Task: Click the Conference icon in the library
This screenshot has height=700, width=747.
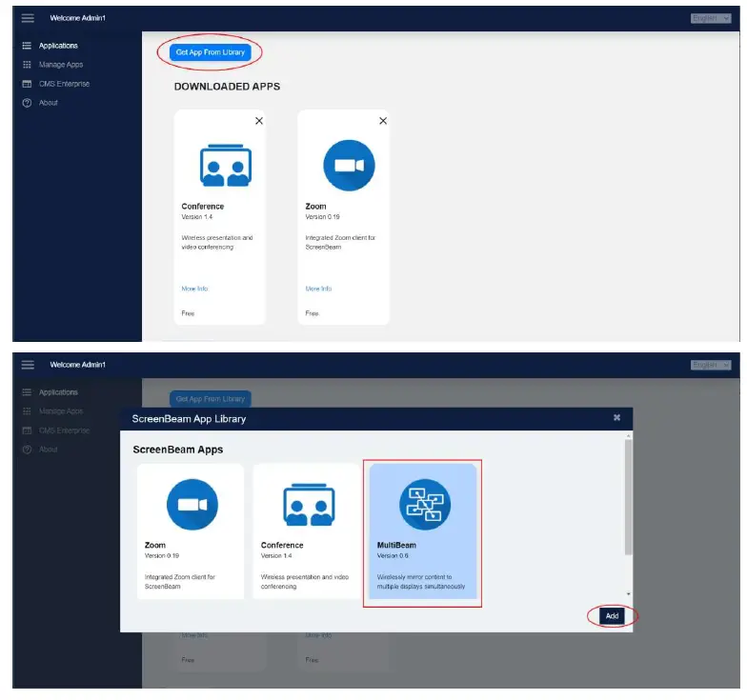Action: tap(309, 505)
